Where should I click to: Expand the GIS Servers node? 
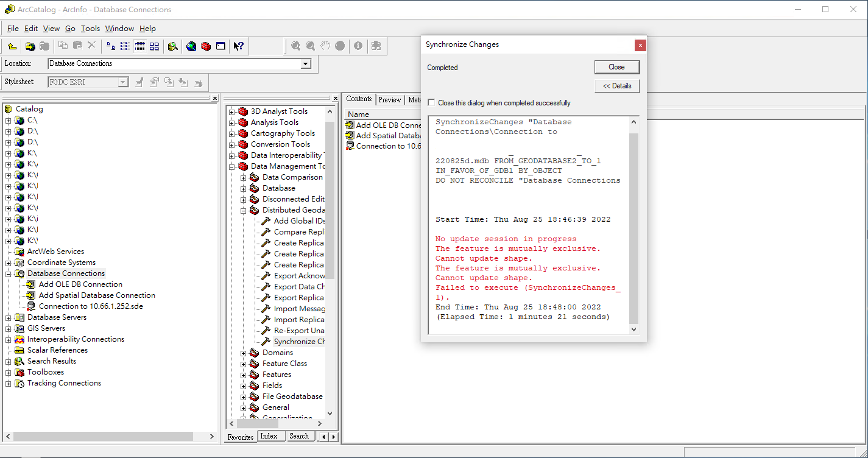click(9, 328)
